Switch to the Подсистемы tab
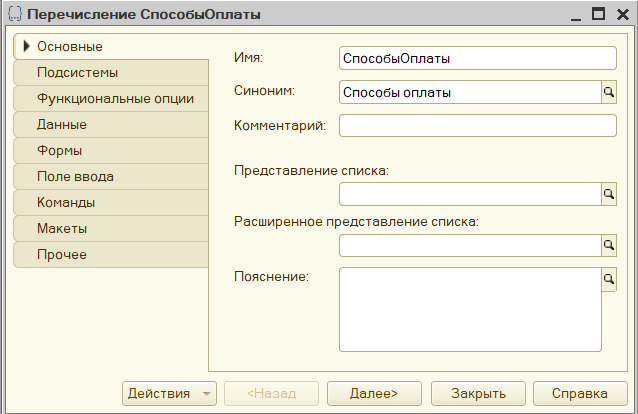Viewport: 638px width, 414px height. click(x=77, y=73)
